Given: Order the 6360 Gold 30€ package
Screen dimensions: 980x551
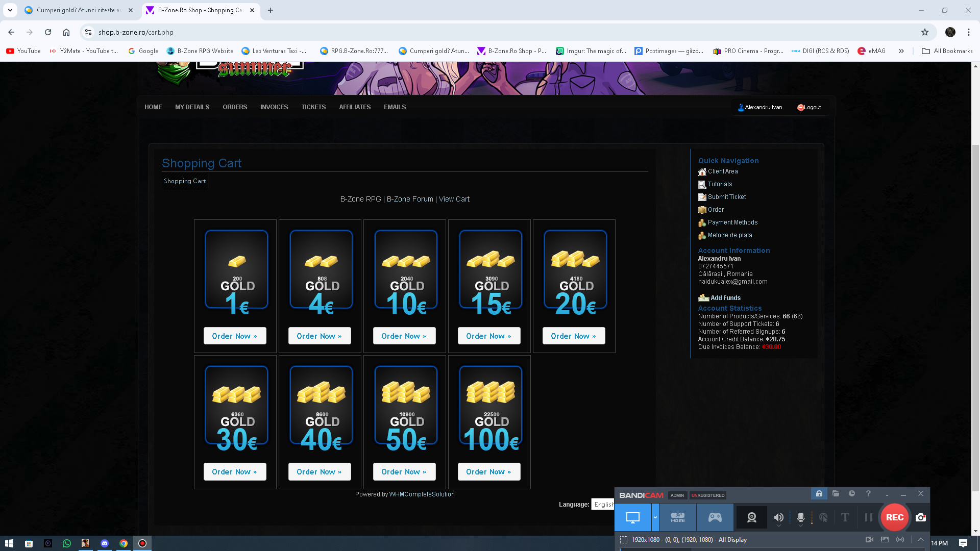Looking at the screenshot, I should tap(235, 472).
